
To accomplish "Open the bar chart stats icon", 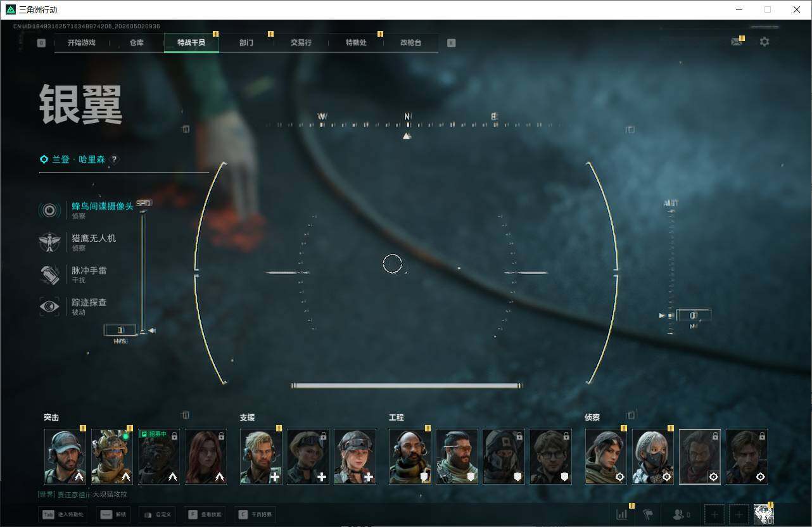I will [x=622, y=514].
